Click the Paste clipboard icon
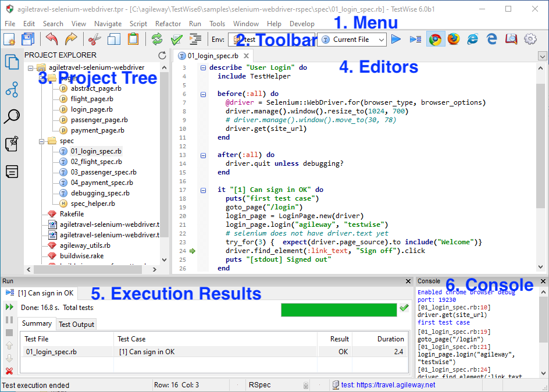The image size is (549, 392). (x=133, y=39)
